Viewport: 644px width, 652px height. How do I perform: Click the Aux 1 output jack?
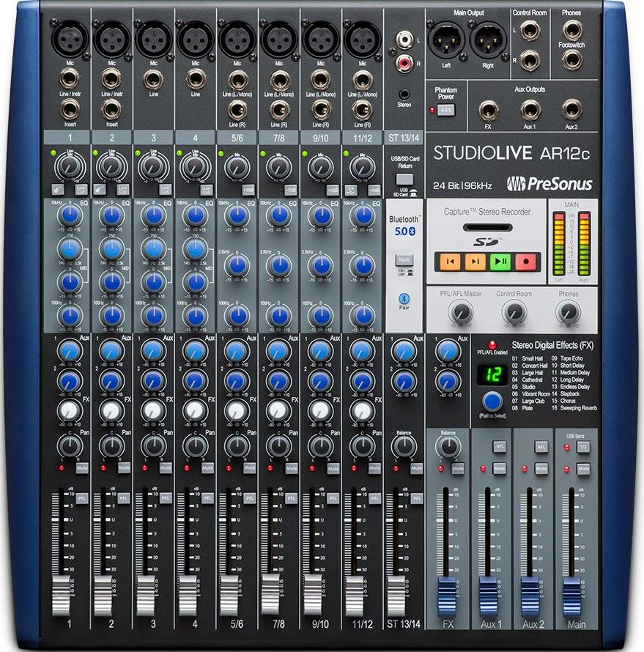[x=530, y=110]
